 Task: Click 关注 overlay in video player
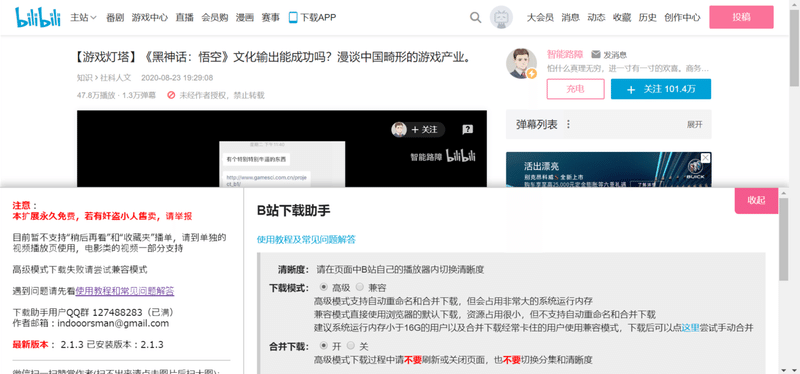(424, 130)
